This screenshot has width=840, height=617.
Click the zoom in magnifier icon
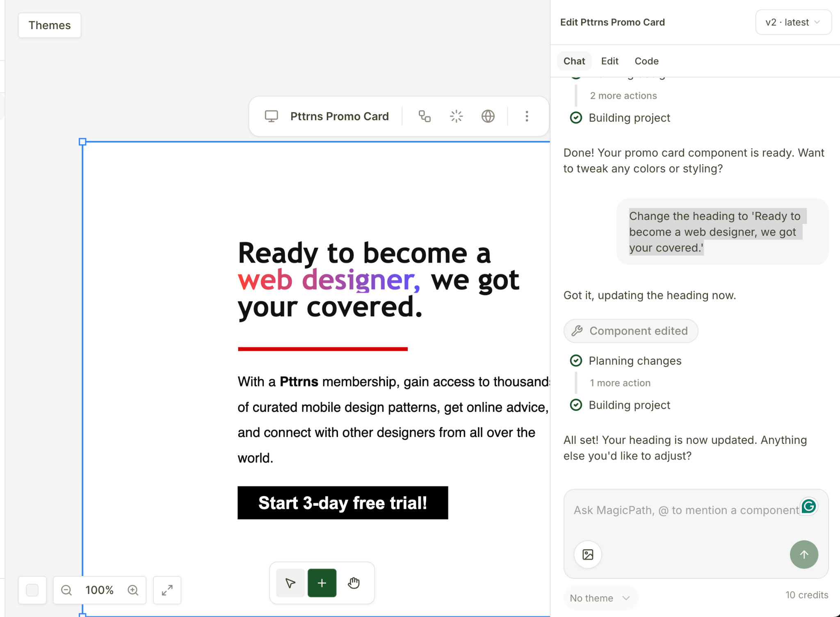pos(133,590)
